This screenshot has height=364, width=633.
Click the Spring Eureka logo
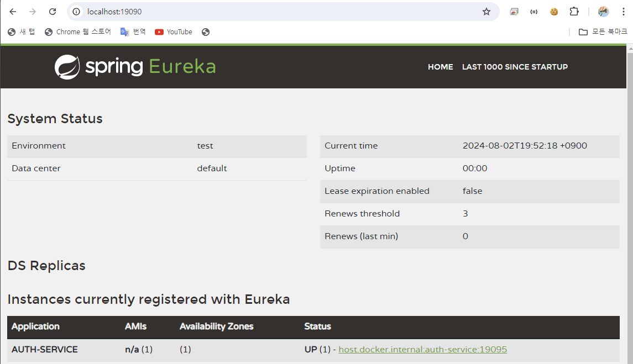(x=135, y=67)
